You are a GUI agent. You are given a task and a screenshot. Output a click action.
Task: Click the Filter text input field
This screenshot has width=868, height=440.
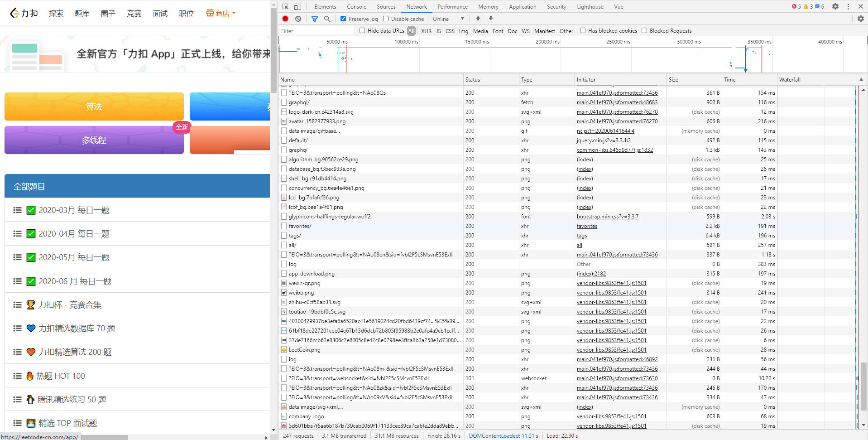point(317,31)
